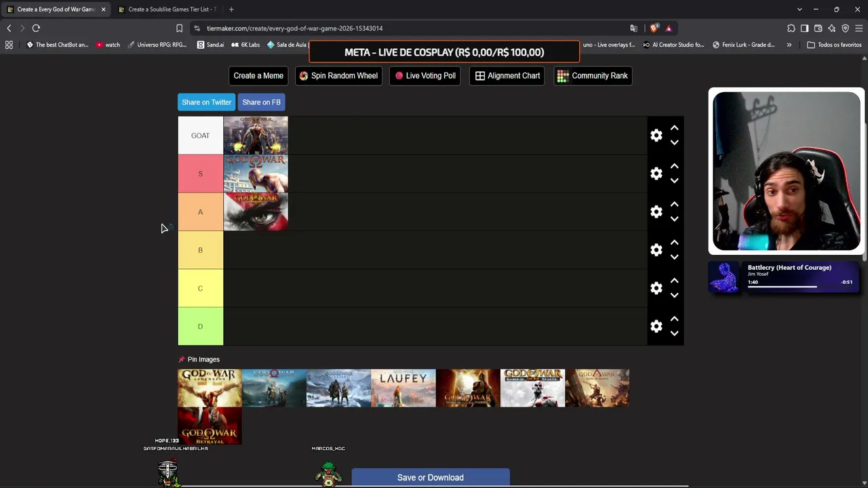The image size is (868, 488).
Task: Select the B tier label
Action: pos(200,250)
